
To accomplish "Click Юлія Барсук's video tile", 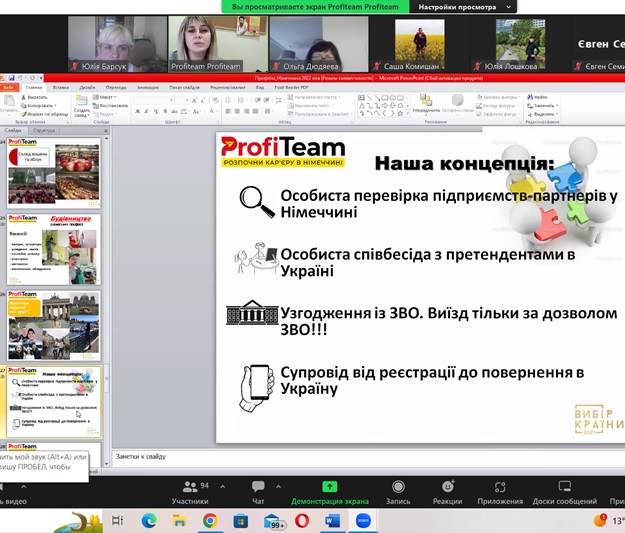I will pos(117,44).
